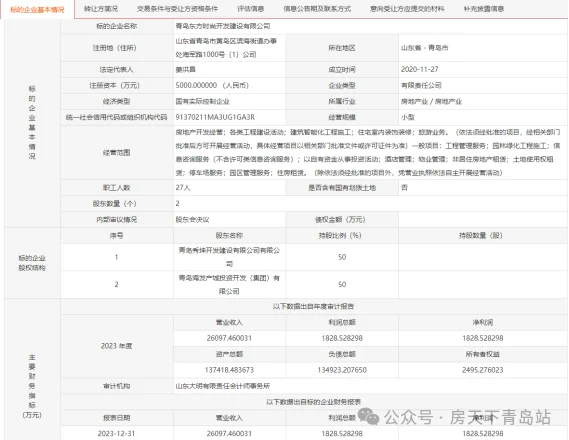The height and width of the screenshot is (440, 569).
Task: Click the 报表日期 header cell
Action: 116,418
